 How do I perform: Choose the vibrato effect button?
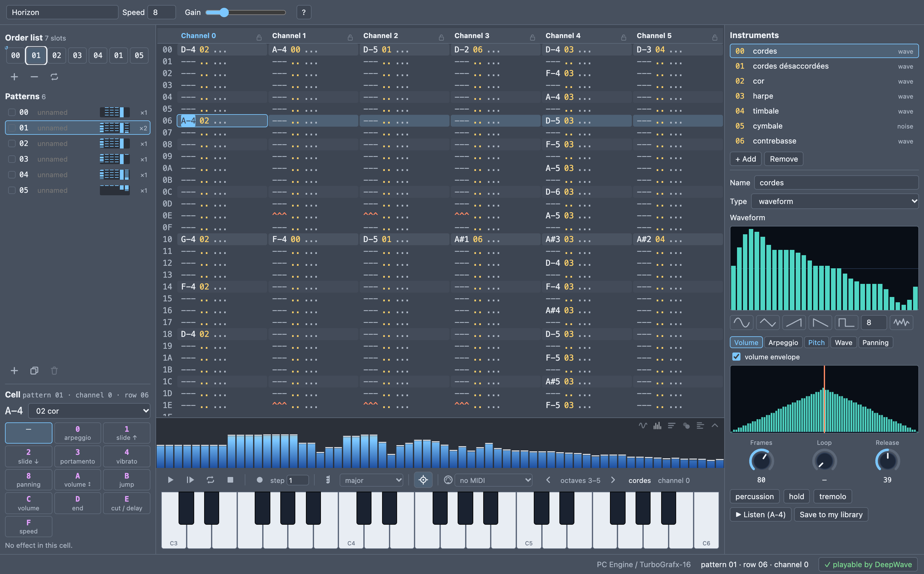coord(126,456)
